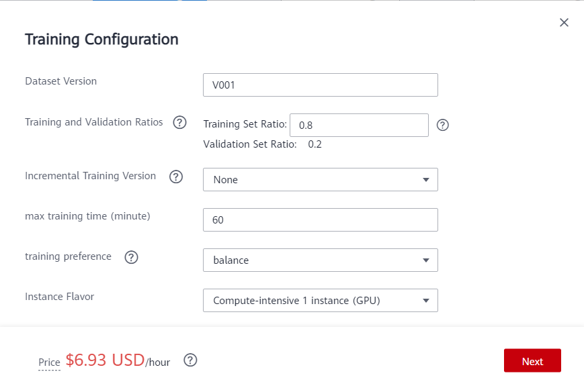Screen dimensions: 584x392
Task: Click the Validation Set Ratio value 0.2
Action: coord(315,144)
